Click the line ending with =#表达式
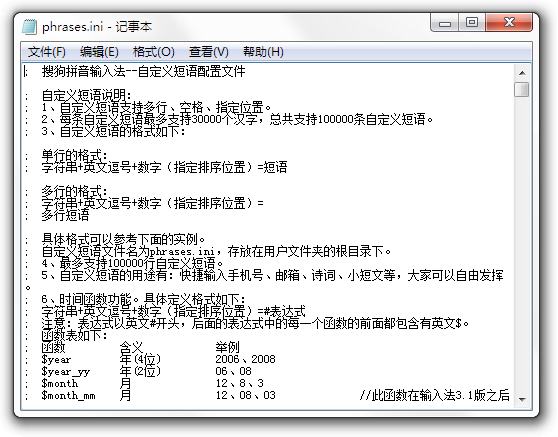This screenshot has height=437, width=558. tap(173, 311)
